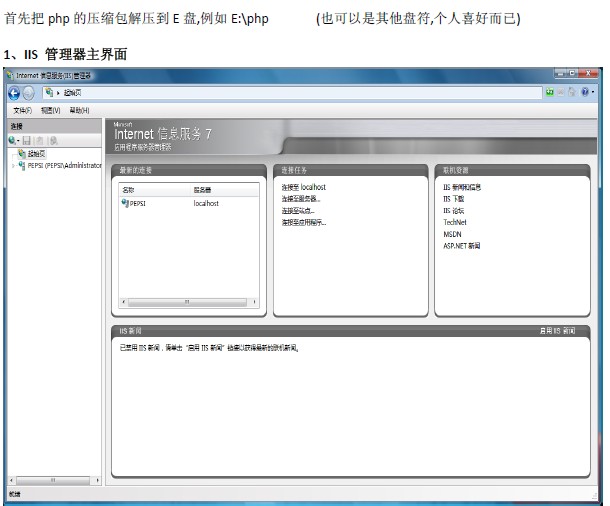610x506 pixels.
Task: Click the 连接 pane header label
Action: (x=16, y=126)
